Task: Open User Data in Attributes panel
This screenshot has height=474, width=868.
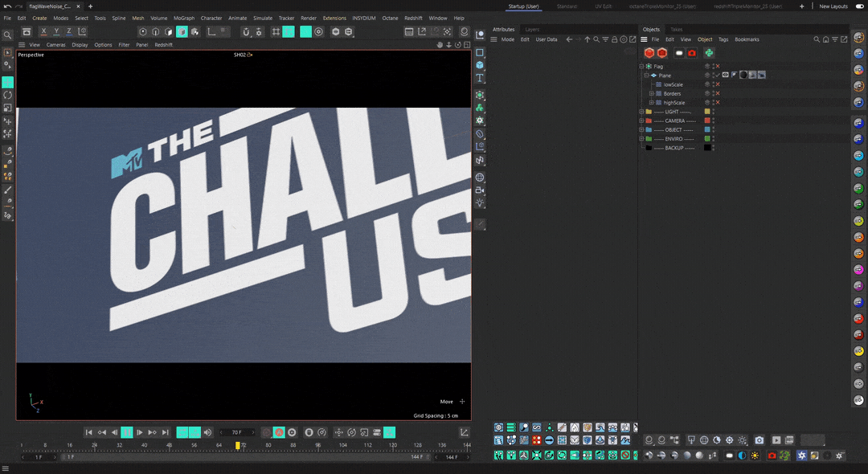Action: click(547, 39)
